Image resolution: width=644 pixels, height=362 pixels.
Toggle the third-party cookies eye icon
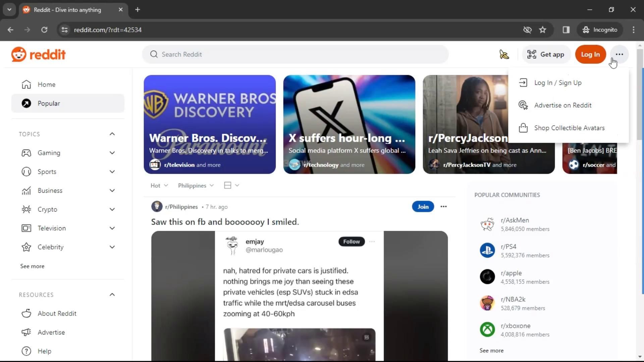(x=527, y=30)
